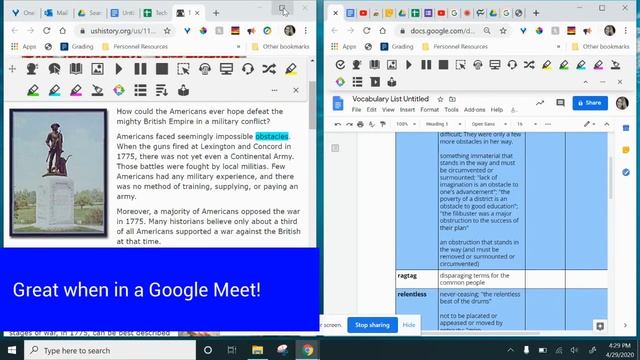Screen dimensions: 640x360
Task: Click undo in the Docs toolbar
Action: point(338,124)
